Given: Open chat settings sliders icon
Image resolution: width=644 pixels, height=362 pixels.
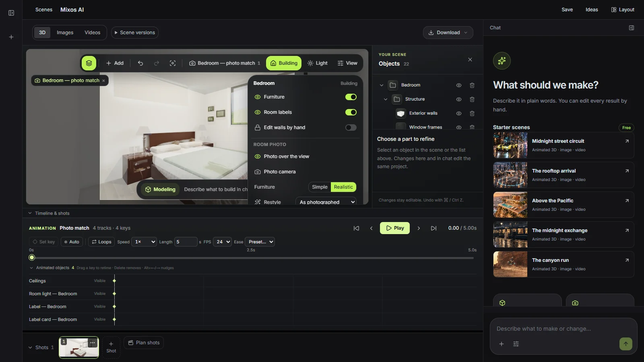Looking at the screenshot, I should click(x=516, y=344).
